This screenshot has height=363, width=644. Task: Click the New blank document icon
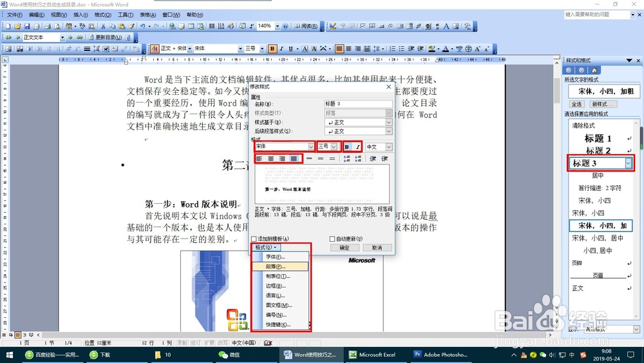pyautogui.click(x=8, y=26)
